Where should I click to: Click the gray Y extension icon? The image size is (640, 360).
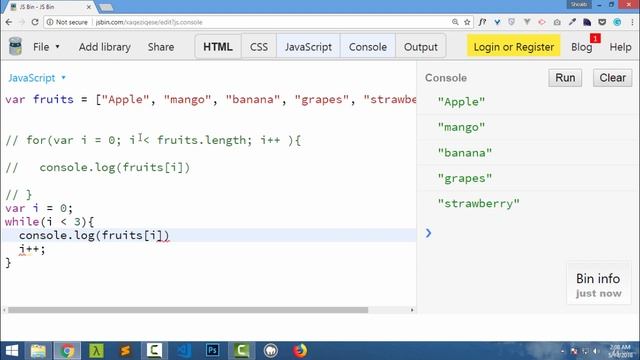point(527,22)
